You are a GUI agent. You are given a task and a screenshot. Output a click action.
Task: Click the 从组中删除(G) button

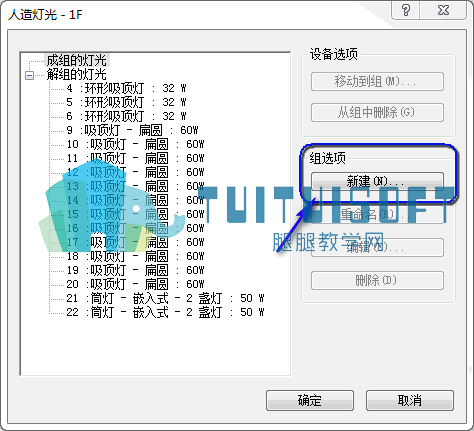click(x=377, y=113)
